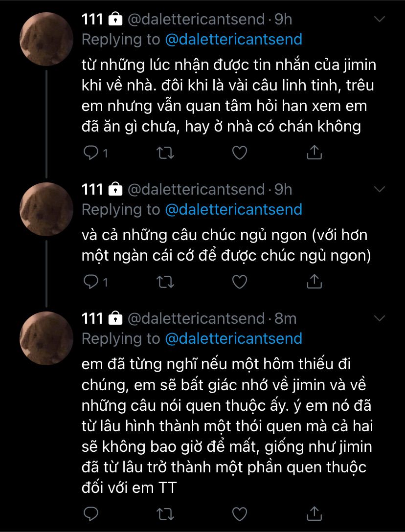Reply to the last tweet ending with TT
The width and height of the screenshot is (405, 532).
(91, 513)
